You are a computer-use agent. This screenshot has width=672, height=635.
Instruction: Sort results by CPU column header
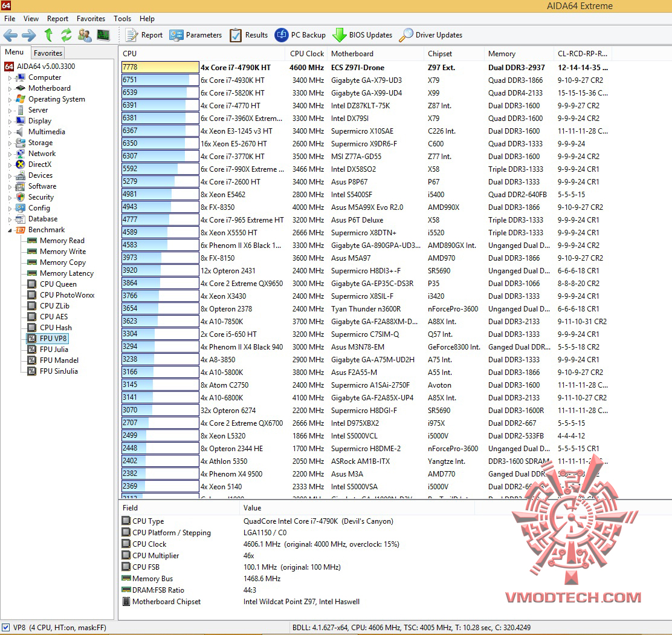(x=201, y=54)
